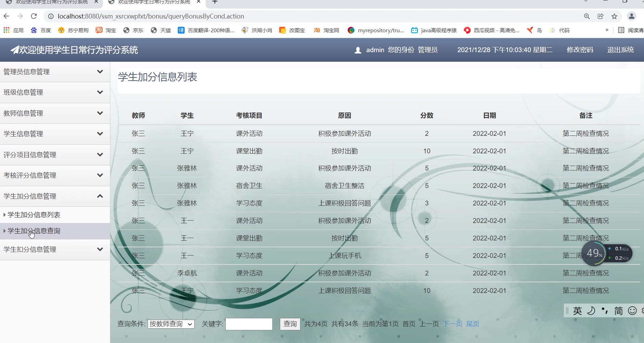Click the share page icon in address bar
Viewport: 644px width, 343px height.
click(600, 16)
